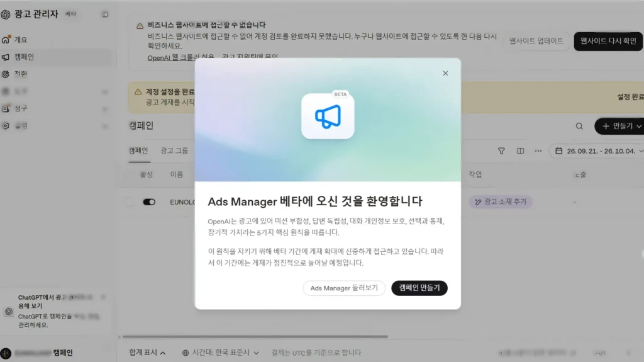Expand the 청구 sidebar section chevron

coord(105,109)
